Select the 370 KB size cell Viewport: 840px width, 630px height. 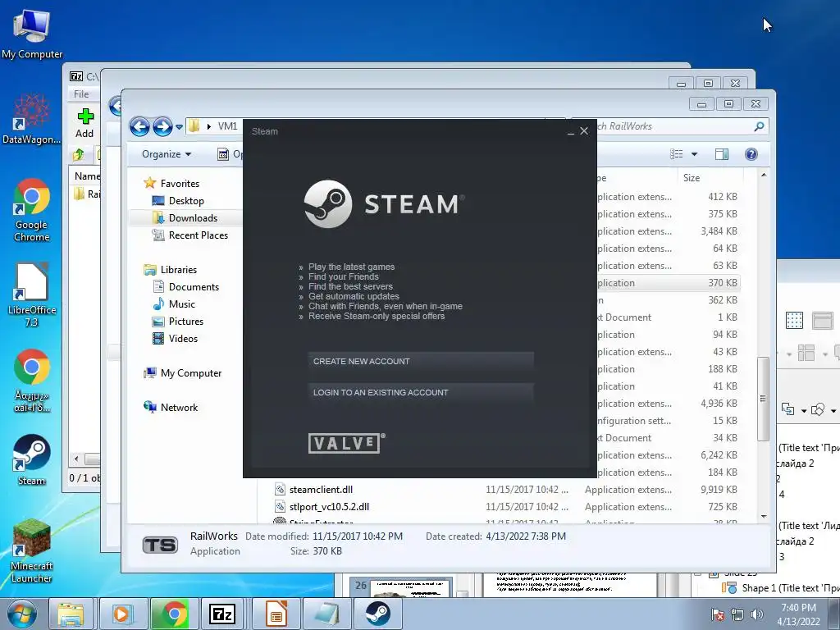point(722,283)
